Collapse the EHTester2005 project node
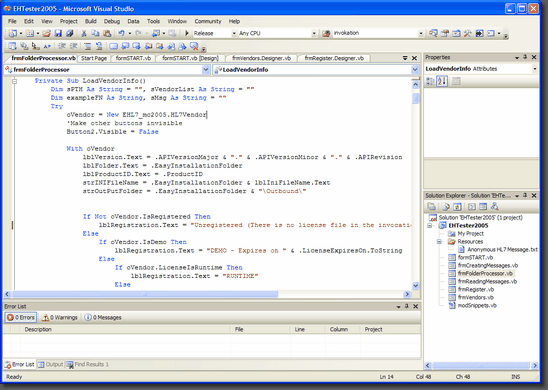The height and width of the screenshot is (390, 548). (x=430, y=226)
